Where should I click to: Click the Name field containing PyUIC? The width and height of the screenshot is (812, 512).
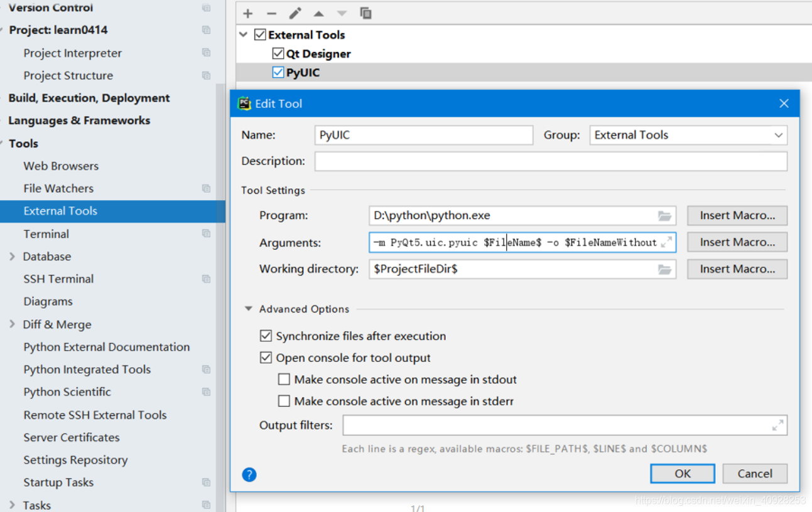click(424, 135)
